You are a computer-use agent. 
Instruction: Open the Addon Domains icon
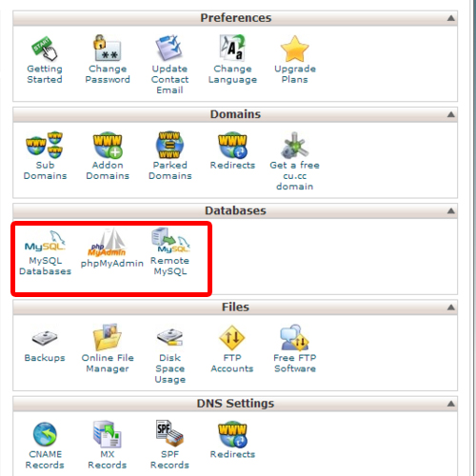pyautogui.click(x=108, y=145)
